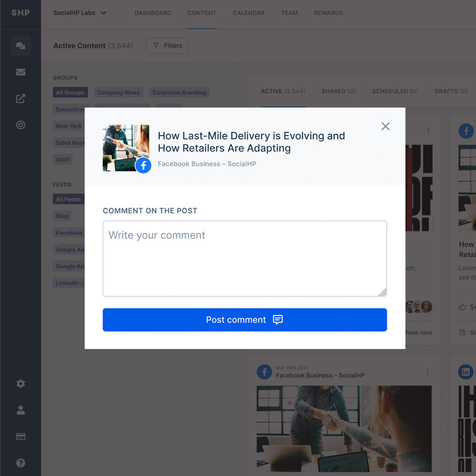The height and width of the screenshot is (476, 476).
Task: Open the mail envelope icon in sidebar
Action: pos(21,72)
